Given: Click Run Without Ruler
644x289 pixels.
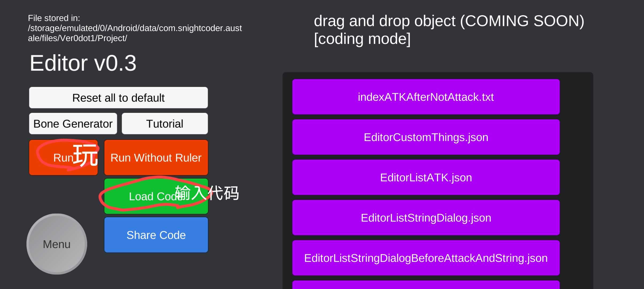Looking at the screenshot, I should click(x=156, y=158).
